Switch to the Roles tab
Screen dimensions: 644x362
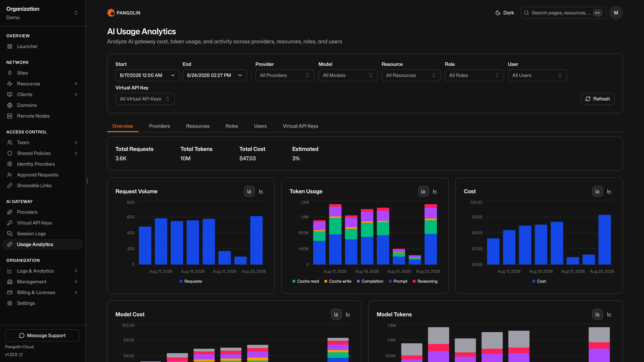[232, 126]
